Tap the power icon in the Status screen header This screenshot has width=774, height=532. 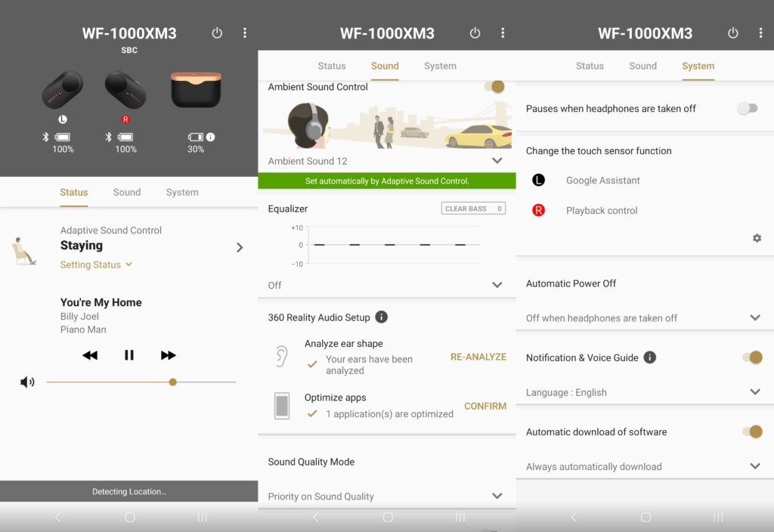(217, 33)
